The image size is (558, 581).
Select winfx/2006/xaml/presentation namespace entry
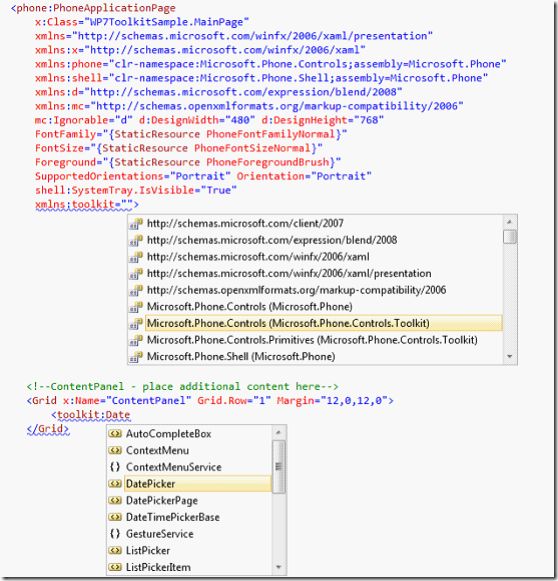coord(289,273)
